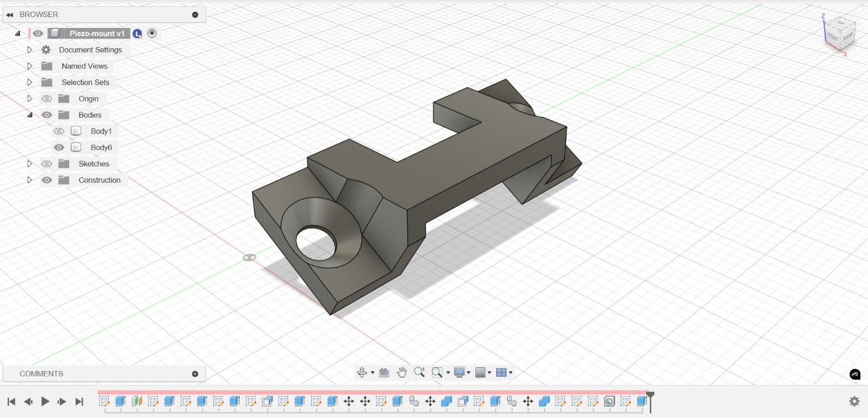
Task: Open Display Settings dropdown arrow
Action: [x=469, y=373]
